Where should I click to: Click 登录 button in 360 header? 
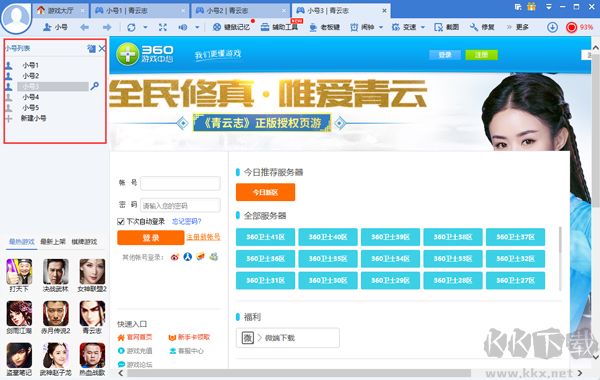pyautogui.click(x=445, y=55)
